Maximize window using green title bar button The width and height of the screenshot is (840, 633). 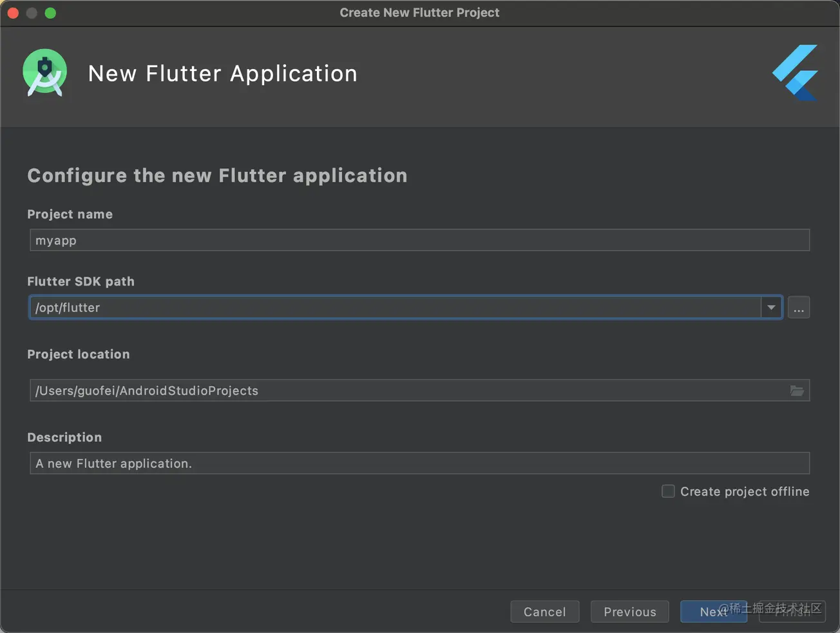click(50, 13)
